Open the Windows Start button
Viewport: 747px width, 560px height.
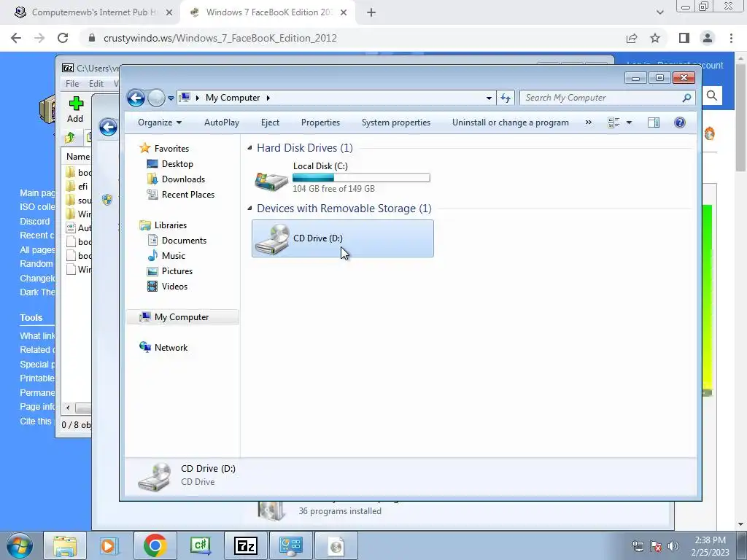pyautogui.click(x=20, y=545)
